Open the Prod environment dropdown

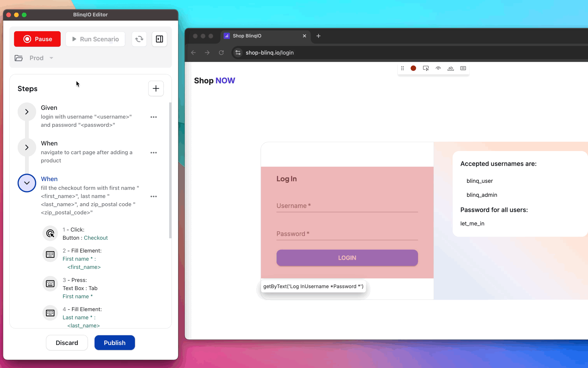pos(51,58)
